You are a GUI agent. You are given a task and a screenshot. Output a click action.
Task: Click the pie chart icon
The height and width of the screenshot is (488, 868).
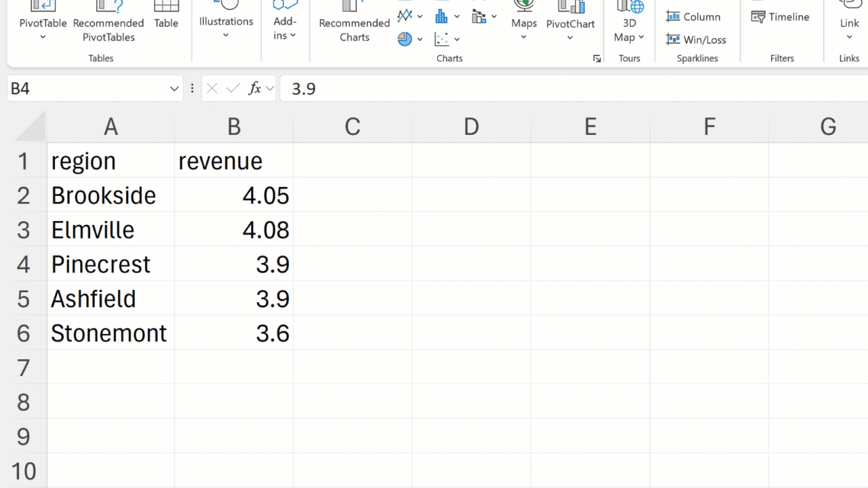[x=405, y=39]
